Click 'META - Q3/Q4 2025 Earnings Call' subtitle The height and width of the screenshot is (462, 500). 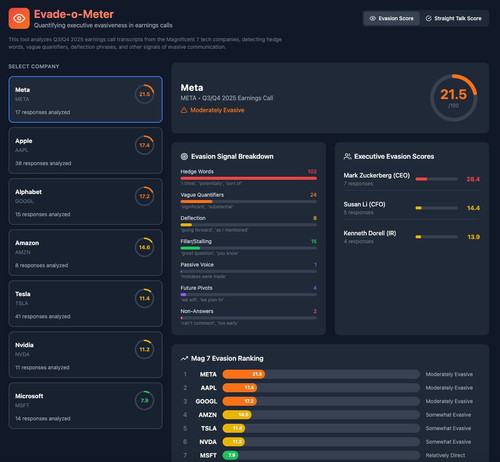click(227, 98)
